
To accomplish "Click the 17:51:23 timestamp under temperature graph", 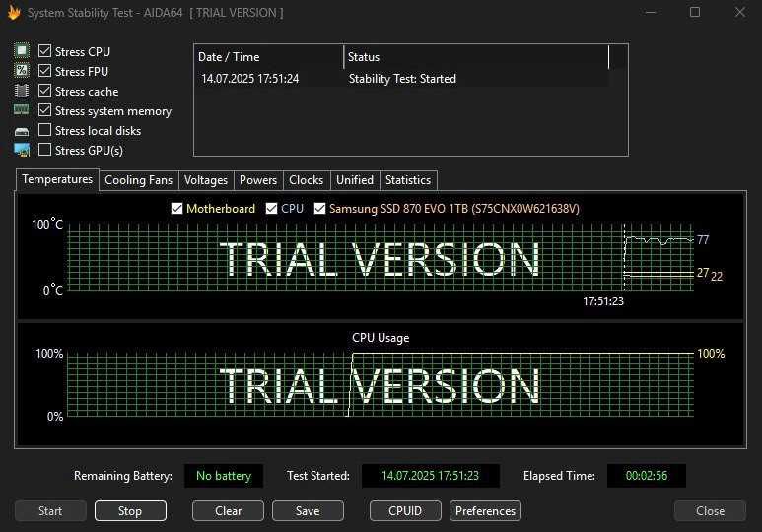I will pyautogui.click(x=603, y=301).
